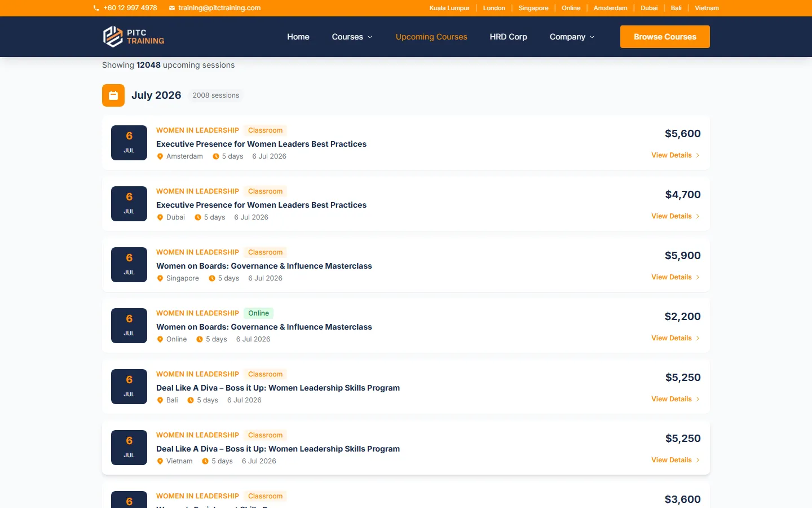This screenshot has height=508, width=812.
Task: Open the Singapore link in the top bar
Action: 533,8
